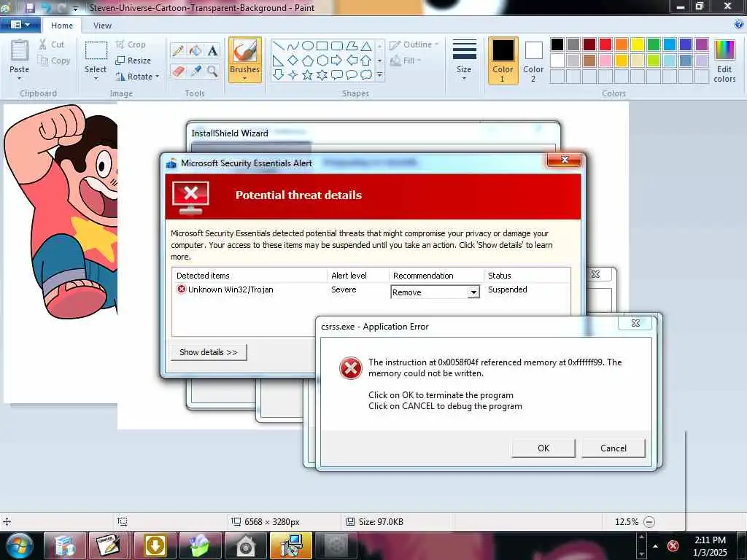Viewport: 747px width, 560px height.
Task: Choose the Five-point star shape
Action: coord(308,75)
